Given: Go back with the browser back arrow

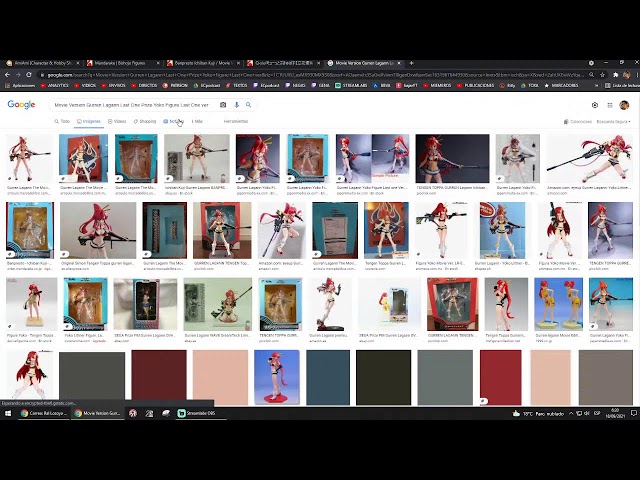Looking at the screenshot, I should pos(7,75).
